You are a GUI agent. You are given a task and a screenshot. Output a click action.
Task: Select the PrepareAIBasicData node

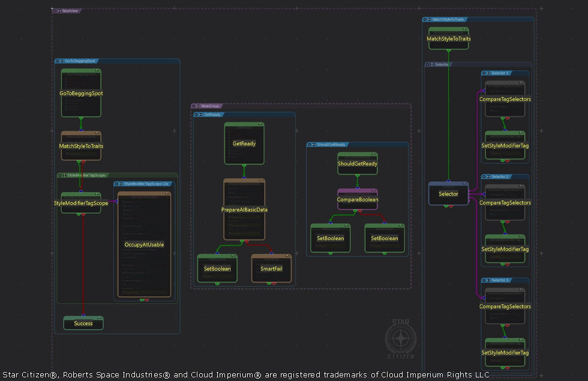click(x=245, y=209)
